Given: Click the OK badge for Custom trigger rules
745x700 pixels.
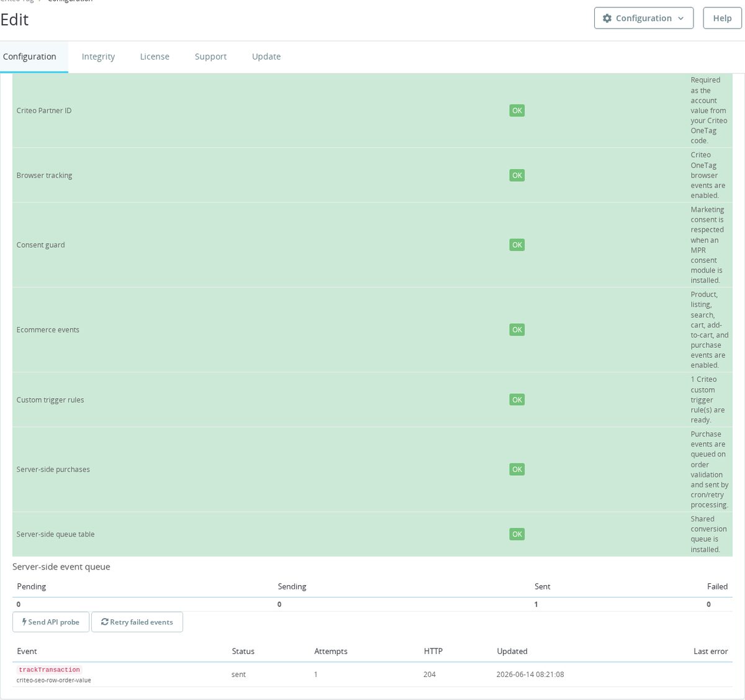Looking at the screenshot, I should click(517, 400).
